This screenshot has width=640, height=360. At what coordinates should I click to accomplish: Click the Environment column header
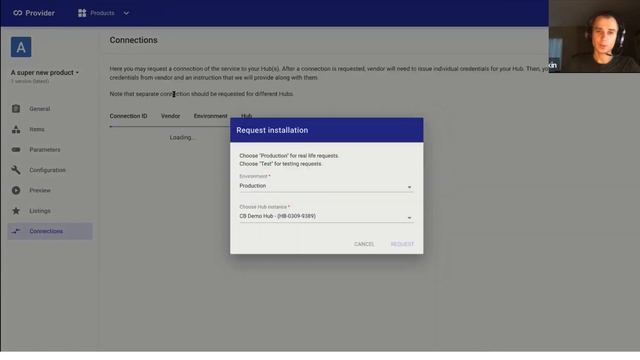click(x=210, y=116)
